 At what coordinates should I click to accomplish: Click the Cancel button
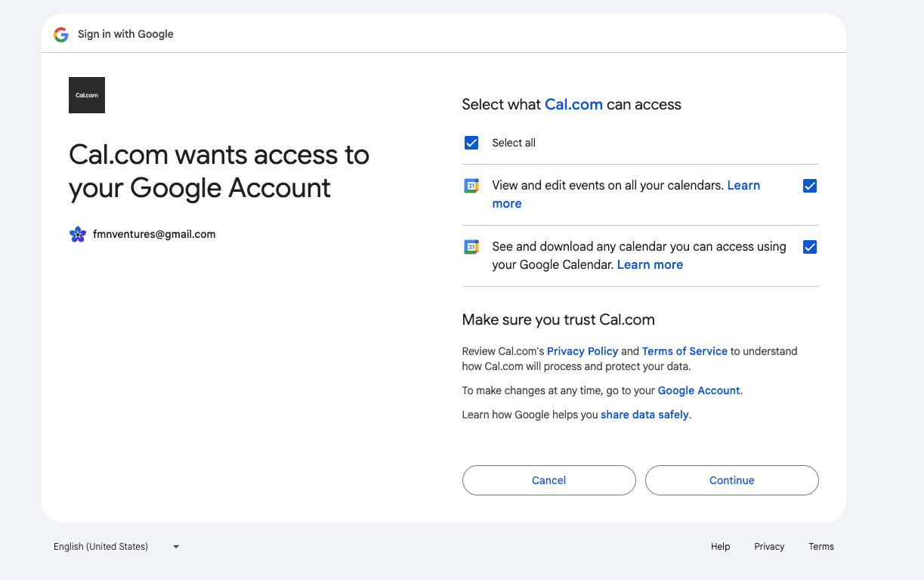[x=549, y=480]
